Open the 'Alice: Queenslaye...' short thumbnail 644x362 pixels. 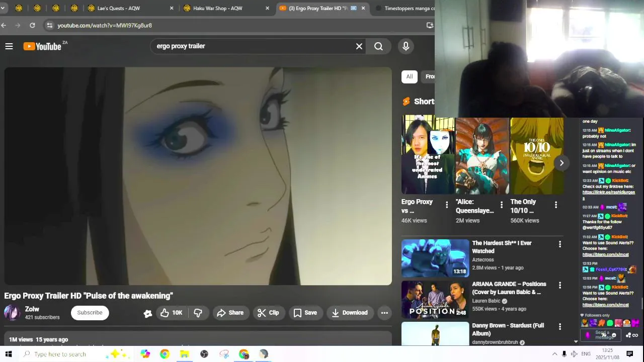tap(482, 156)
